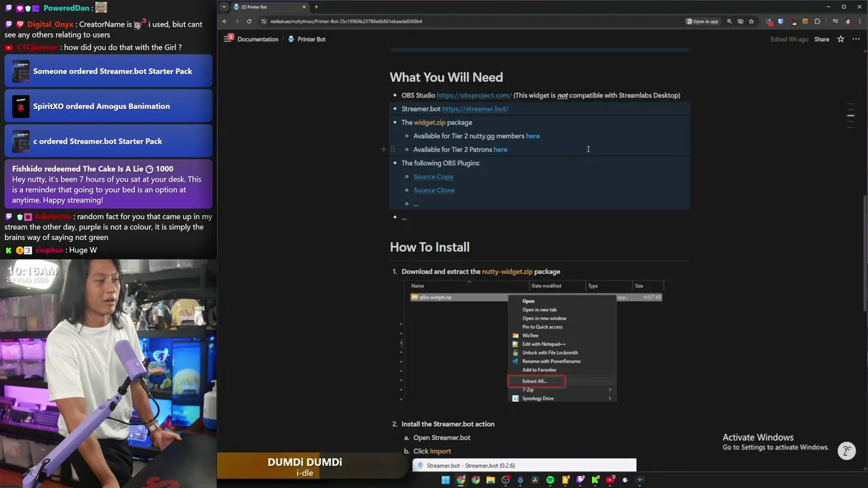This screenshot has height=488, width=868.
Task: Open the streamer.bot link
Action: [475, 109]
